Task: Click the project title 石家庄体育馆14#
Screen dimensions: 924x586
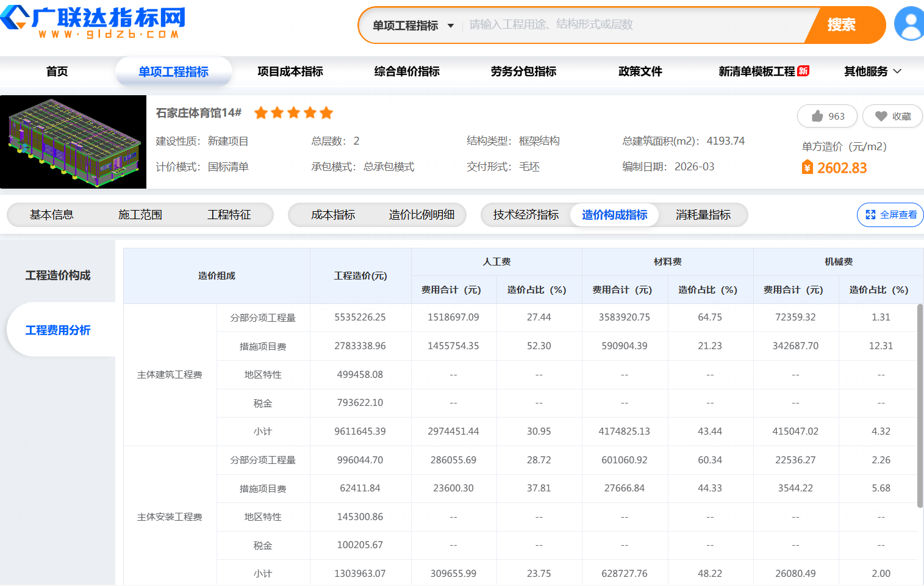Action: click(x=199, y=113)
